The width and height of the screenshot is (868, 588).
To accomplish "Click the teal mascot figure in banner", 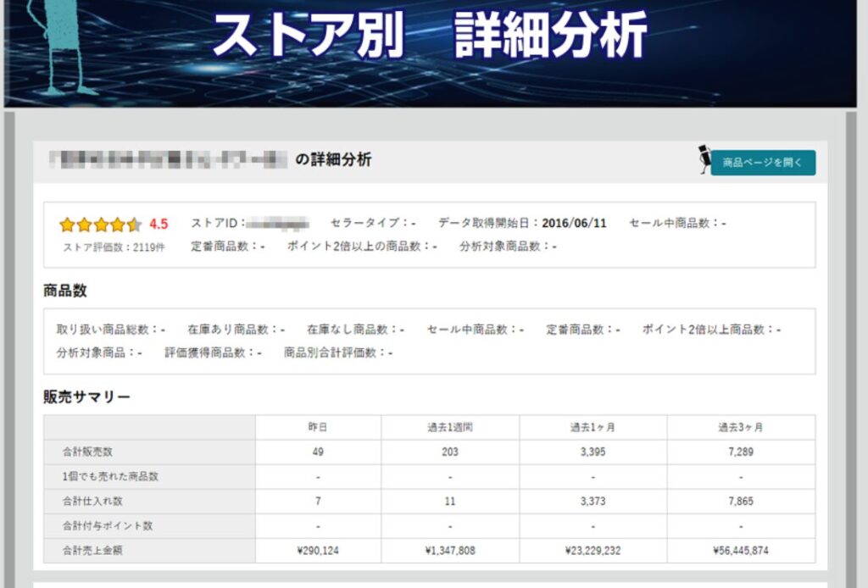I will [59, 47].
